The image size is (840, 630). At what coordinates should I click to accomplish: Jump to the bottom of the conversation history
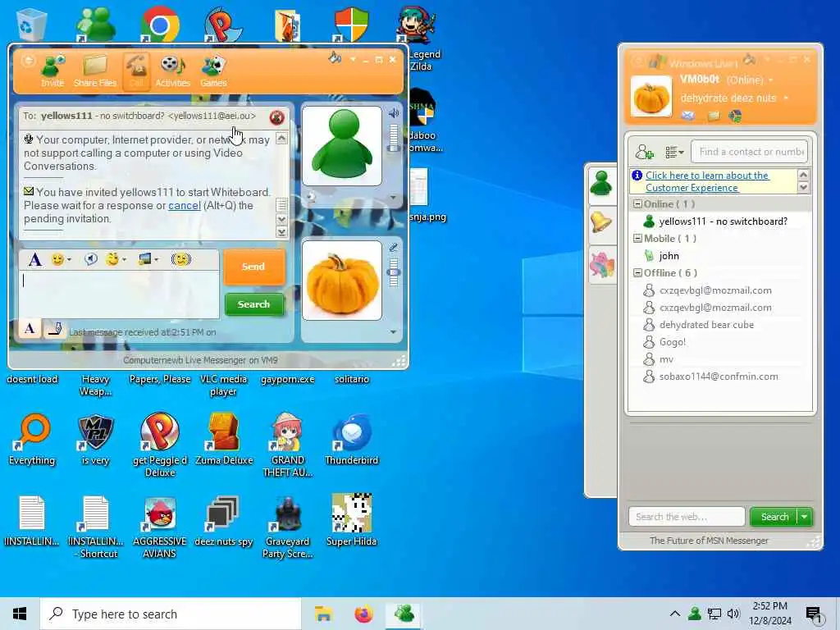(x=281, y=232)
